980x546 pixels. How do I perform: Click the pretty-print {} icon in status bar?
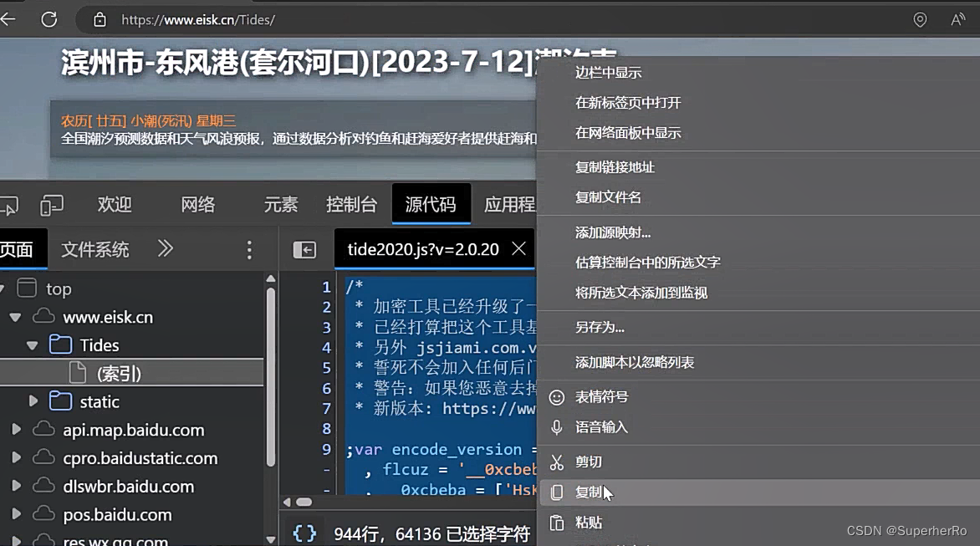click(304, 532)
